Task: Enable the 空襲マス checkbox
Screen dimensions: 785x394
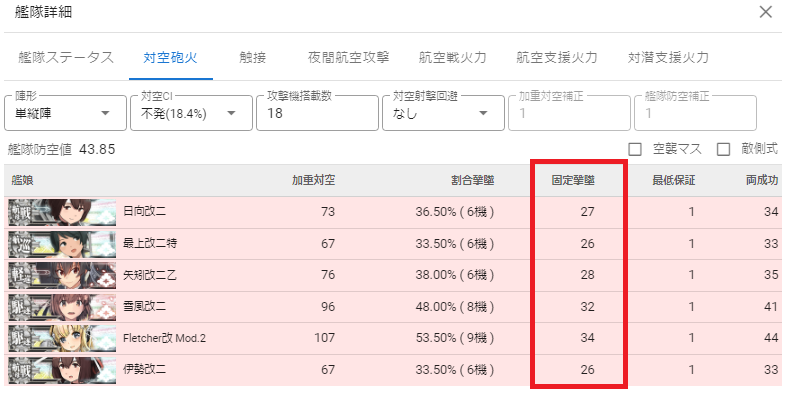Action: pyautogui.click(x=635, y=149)
